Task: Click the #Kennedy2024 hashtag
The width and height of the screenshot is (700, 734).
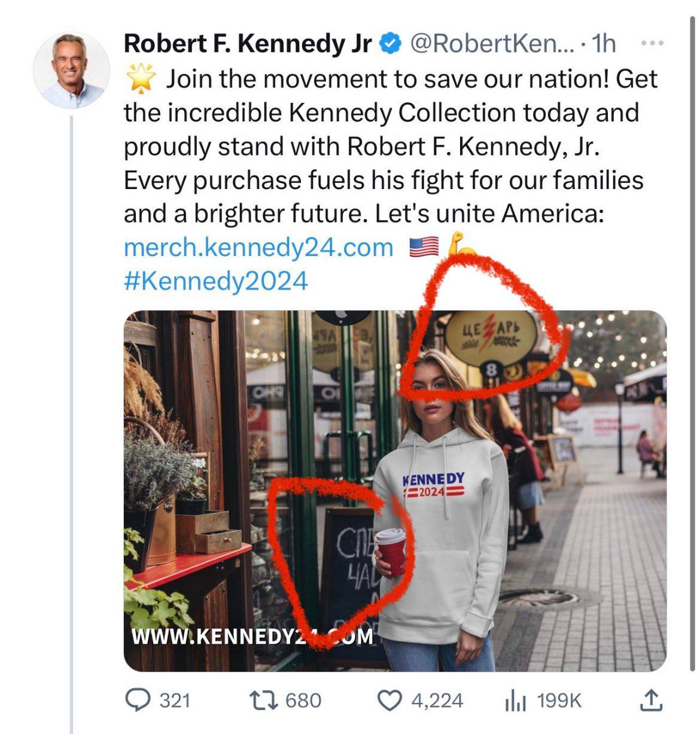Action: 216,281
